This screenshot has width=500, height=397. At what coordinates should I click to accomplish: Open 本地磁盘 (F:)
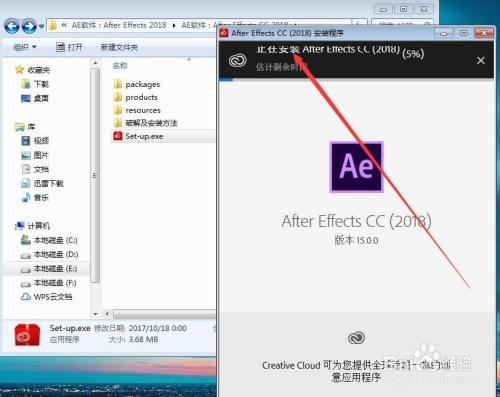point(49,283)
